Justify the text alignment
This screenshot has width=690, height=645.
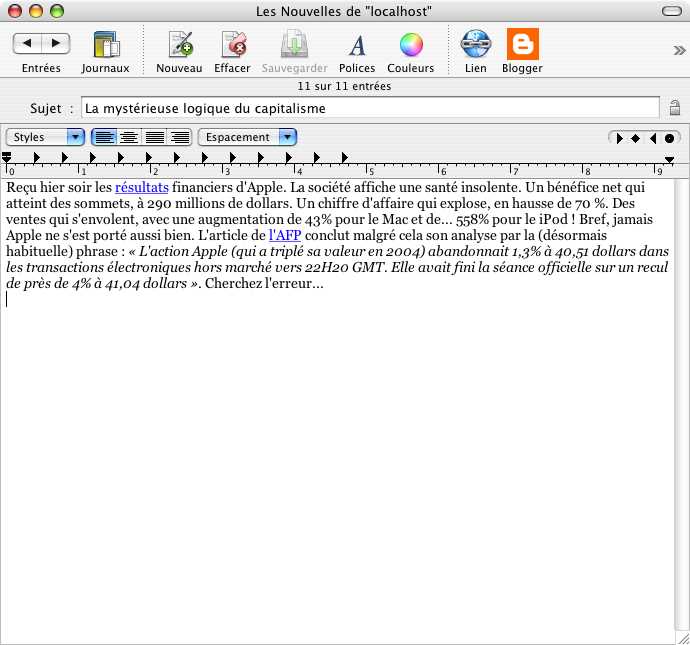(154, 137)
